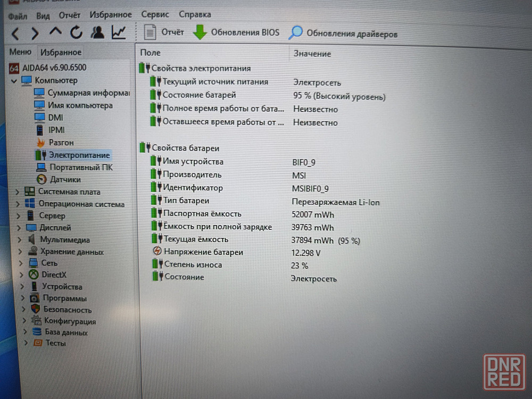
Task: Click Обновления драйверов magnifier button
Action: coord(295,33)
